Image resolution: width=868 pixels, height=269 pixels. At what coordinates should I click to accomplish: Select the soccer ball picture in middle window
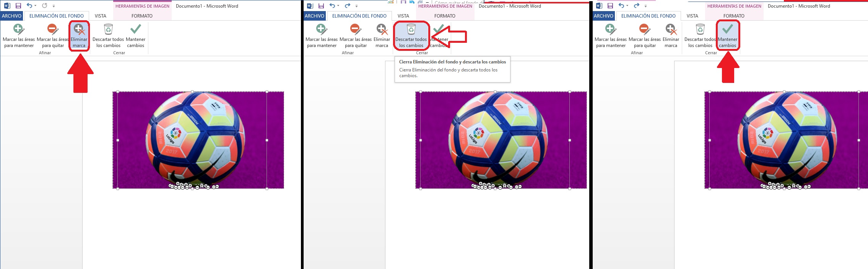coord(501,140)
